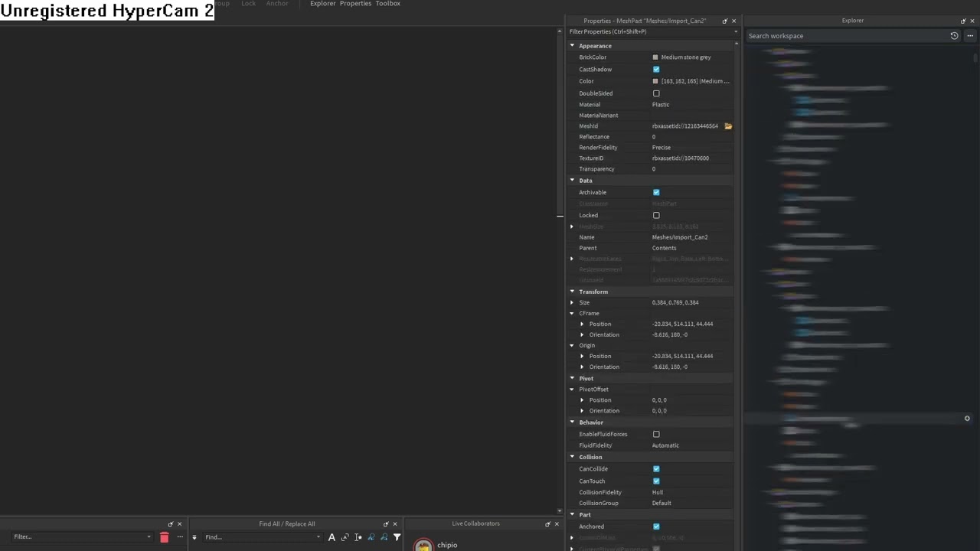Select the Explorer menu item

(322, 3)
